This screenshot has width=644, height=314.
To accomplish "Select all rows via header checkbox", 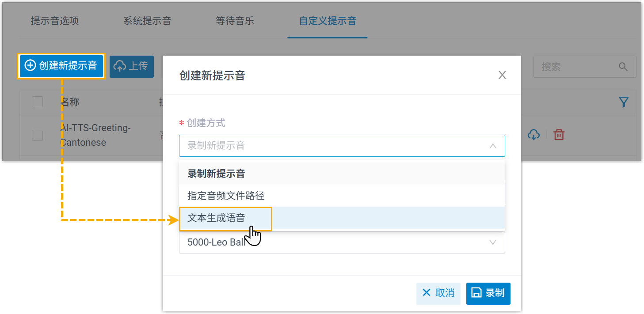I will point(38,102).
